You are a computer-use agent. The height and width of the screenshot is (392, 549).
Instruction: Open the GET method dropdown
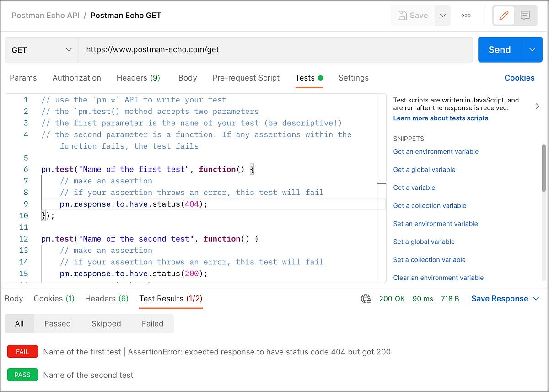42,50
